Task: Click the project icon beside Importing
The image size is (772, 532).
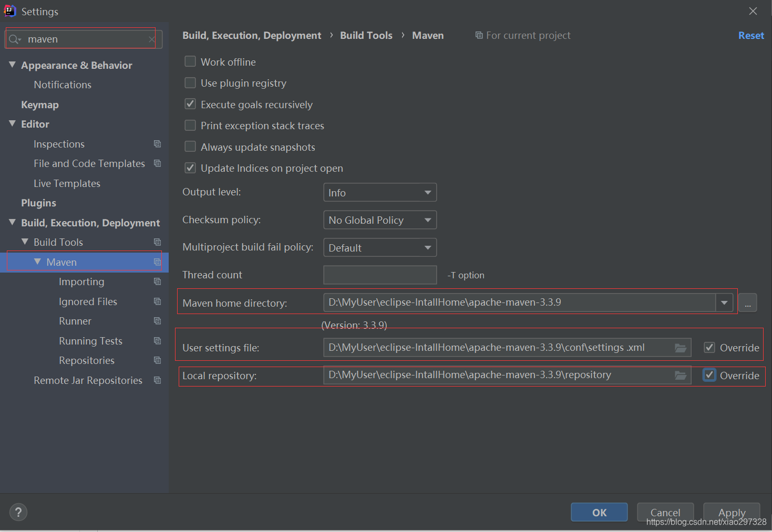Action: coord(157,281)
